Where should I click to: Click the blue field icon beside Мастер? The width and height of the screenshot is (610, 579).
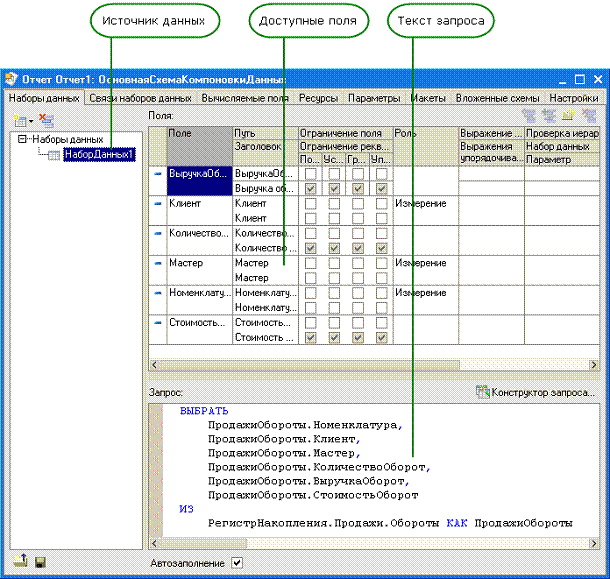tap(157, 263)
